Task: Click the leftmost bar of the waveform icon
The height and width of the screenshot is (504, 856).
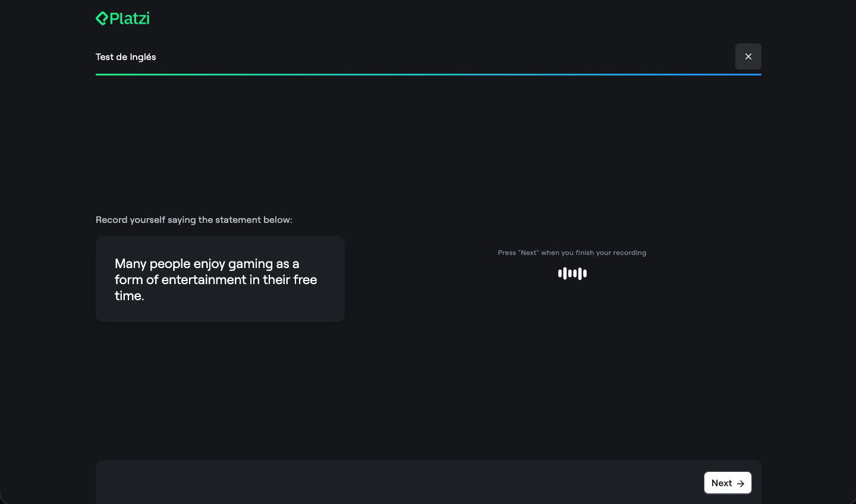Action: 560,273
